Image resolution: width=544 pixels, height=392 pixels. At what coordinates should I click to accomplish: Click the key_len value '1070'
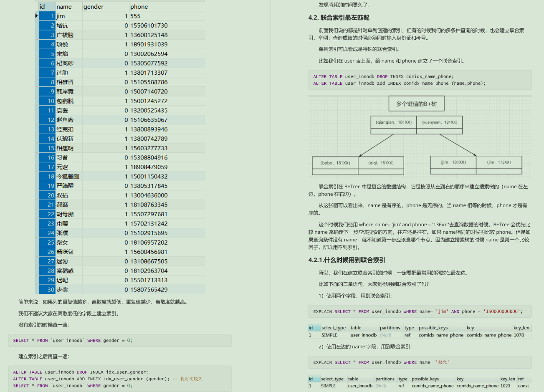pos(519,335)
